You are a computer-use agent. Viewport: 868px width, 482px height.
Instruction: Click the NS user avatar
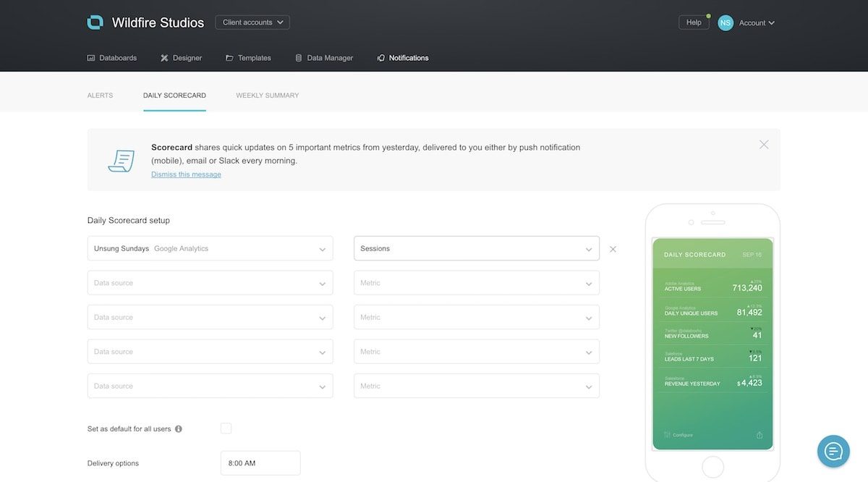click(x=726, y=22)
